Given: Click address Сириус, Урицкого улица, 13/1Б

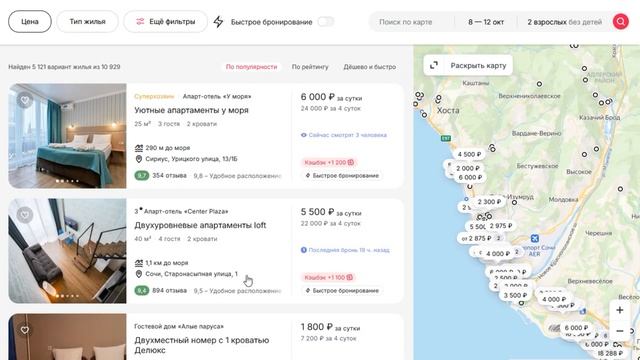Looking at the screenshot, I should click(x=191, y=159).
